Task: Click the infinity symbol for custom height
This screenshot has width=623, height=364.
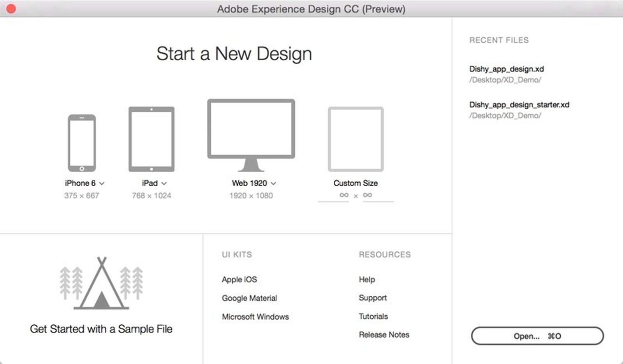Action: (x=368, y=195)
